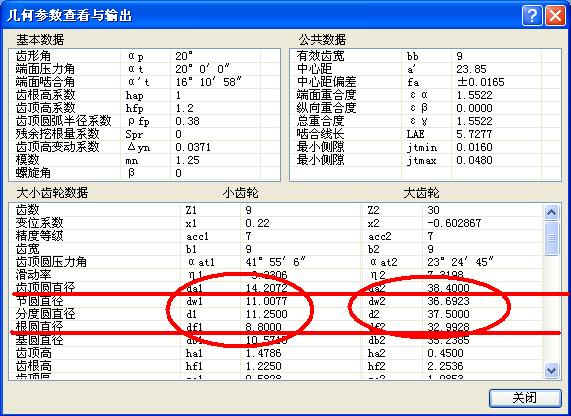The height and width of the screenshot is (416, 571).
Task: Select the 分度圆直径 d2 value 37.5000
Action: click(x=448, y=314)
